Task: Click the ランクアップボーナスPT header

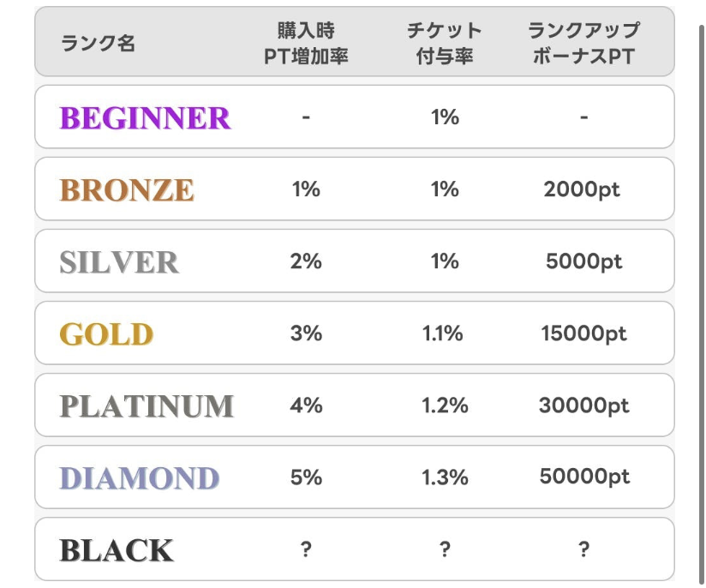Action: click(x=583, y=43)
